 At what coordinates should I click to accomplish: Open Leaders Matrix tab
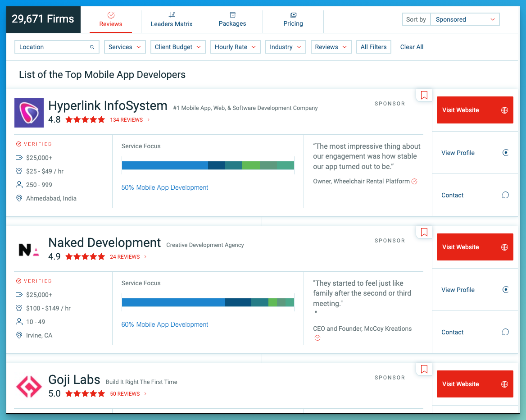[x=172, y=20]
